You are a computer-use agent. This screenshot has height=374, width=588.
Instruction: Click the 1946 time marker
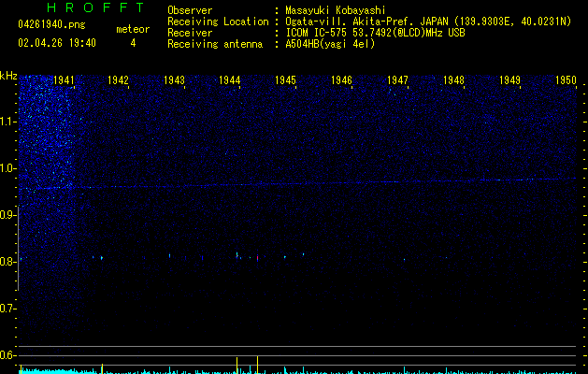pyautogui.click(x=341, y=80)
